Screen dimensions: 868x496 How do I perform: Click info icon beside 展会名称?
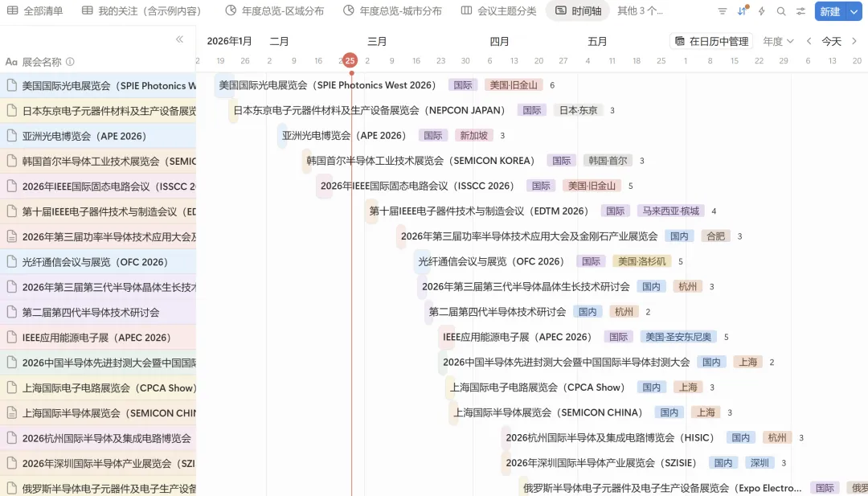coord(70,62)
